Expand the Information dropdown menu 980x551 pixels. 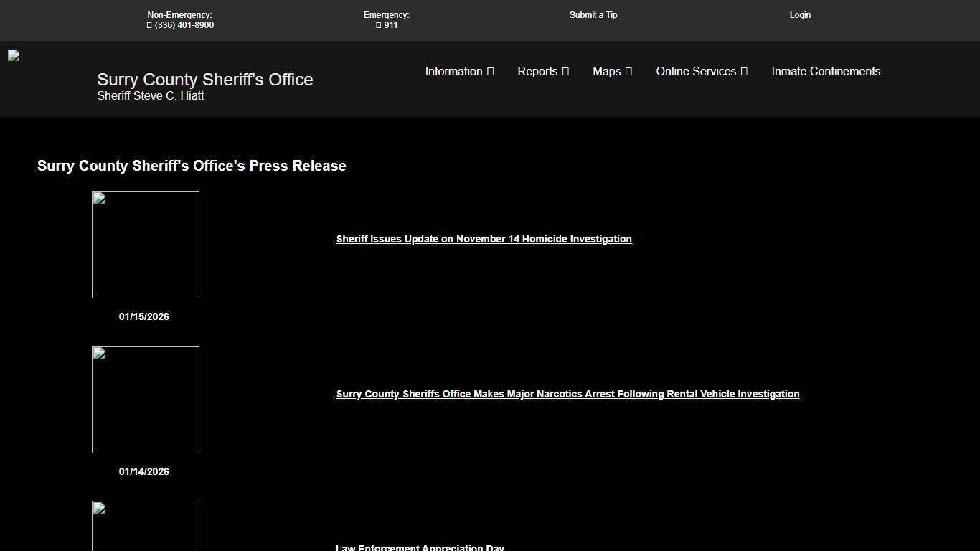459,72
